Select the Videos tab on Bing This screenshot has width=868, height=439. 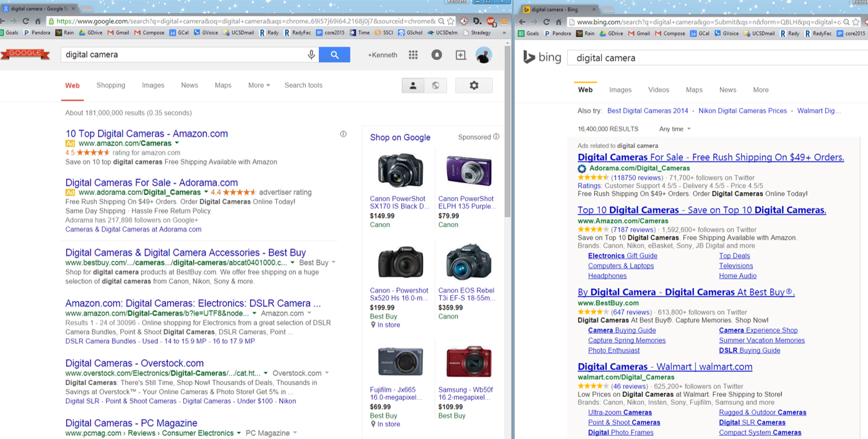(658, 90)
